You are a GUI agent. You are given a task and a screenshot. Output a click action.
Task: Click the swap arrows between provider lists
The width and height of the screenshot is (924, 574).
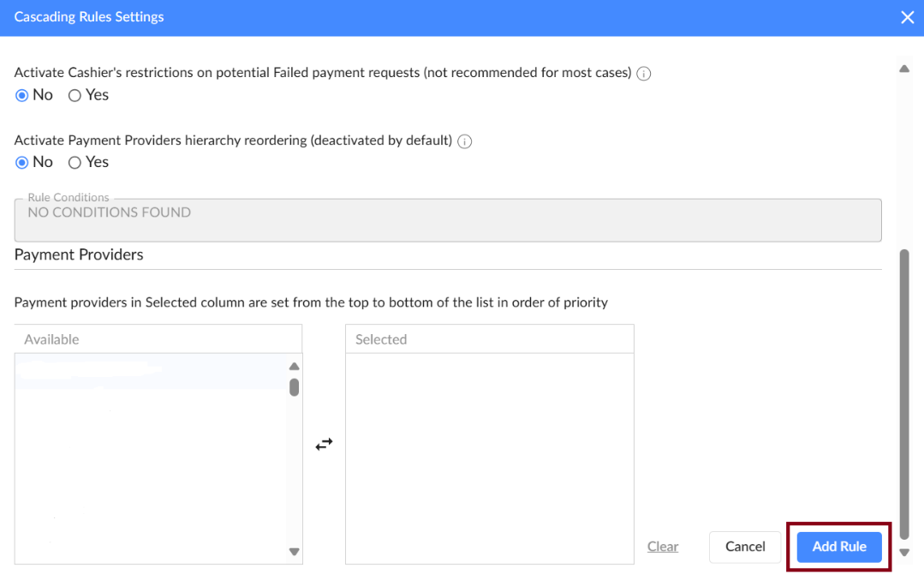[x=324, y=445]
